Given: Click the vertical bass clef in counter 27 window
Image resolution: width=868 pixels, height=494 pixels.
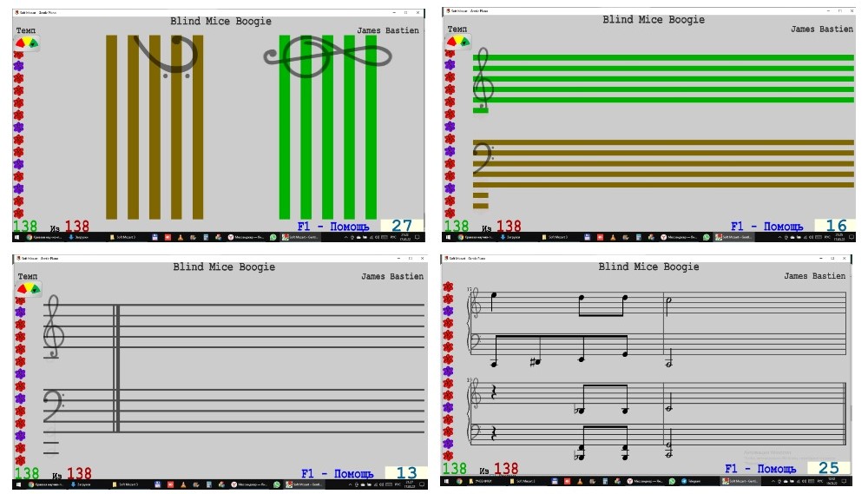Looking at the screenshot, I should pyautogui.click(x=167, y=56).
